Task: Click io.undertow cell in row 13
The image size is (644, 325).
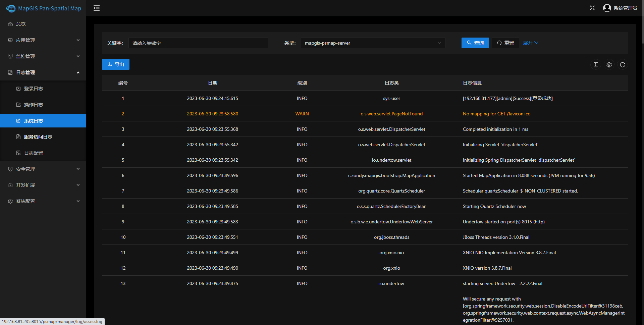Action: (x=392, y=283)
